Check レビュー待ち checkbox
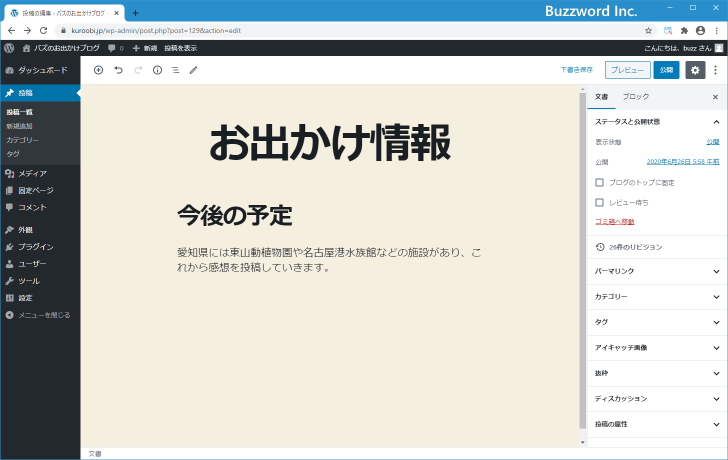728x460 pixels. (x=599, y=202)
